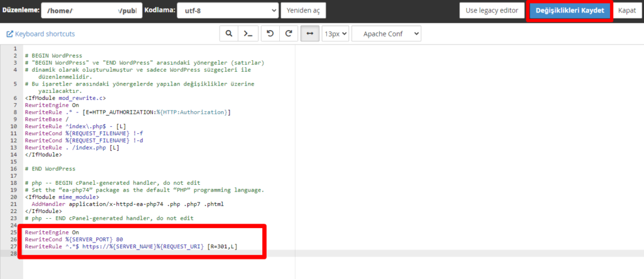Image resolution: width=644 pixels, height=279 pixels.
Task: Expand the utf-8 encoding dropdown
Action: point(228,11)
